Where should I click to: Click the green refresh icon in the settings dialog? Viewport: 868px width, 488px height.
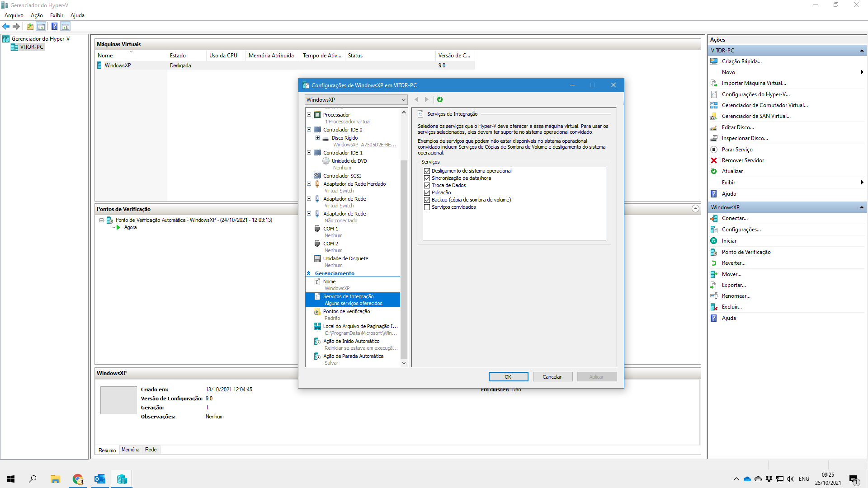[440, 99]
